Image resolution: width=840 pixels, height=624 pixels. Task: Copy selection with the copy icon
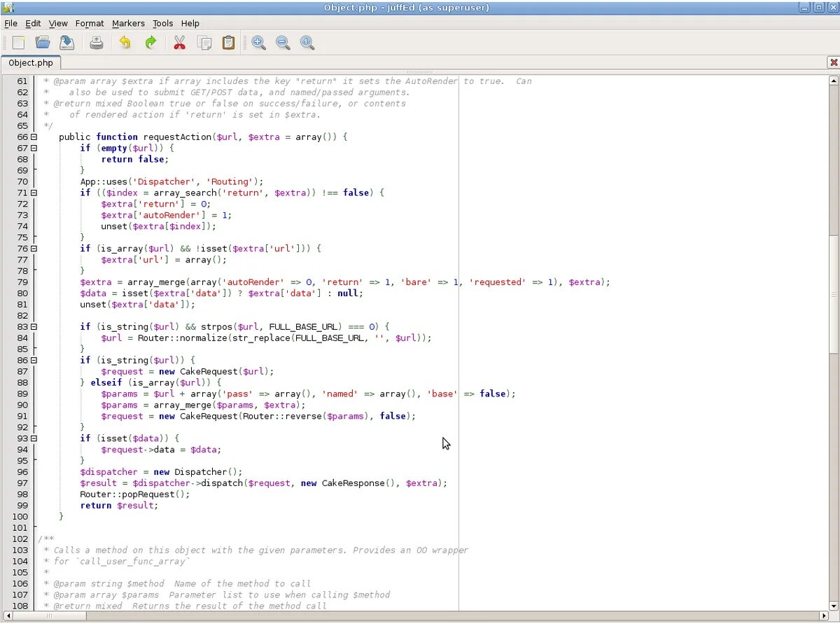[204, 43]
